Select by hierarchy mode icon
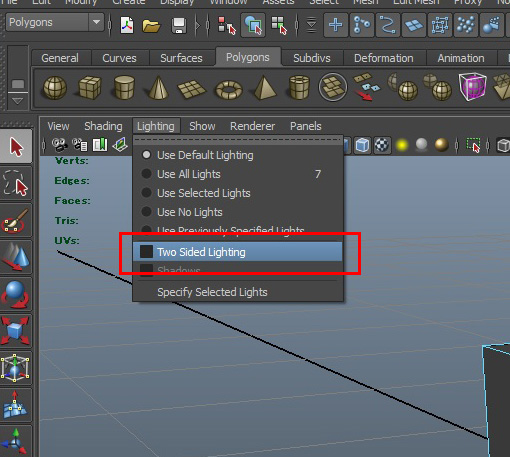 coord(227,25)
